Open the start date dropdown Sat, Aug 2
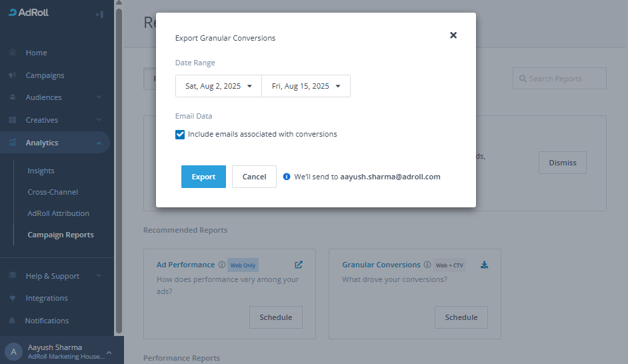This screenshot has width=628, height=364. [x=219, y=86]
